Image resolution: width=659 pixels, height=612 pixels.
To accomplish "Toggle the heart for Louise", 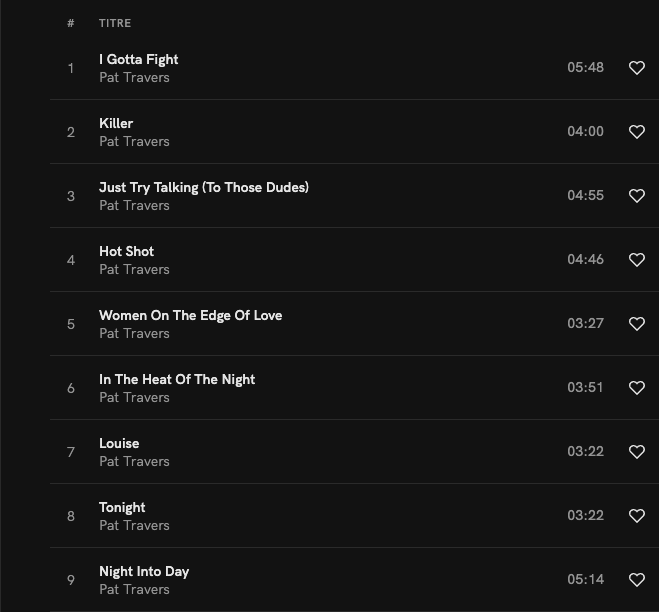I will click(637, 452).
